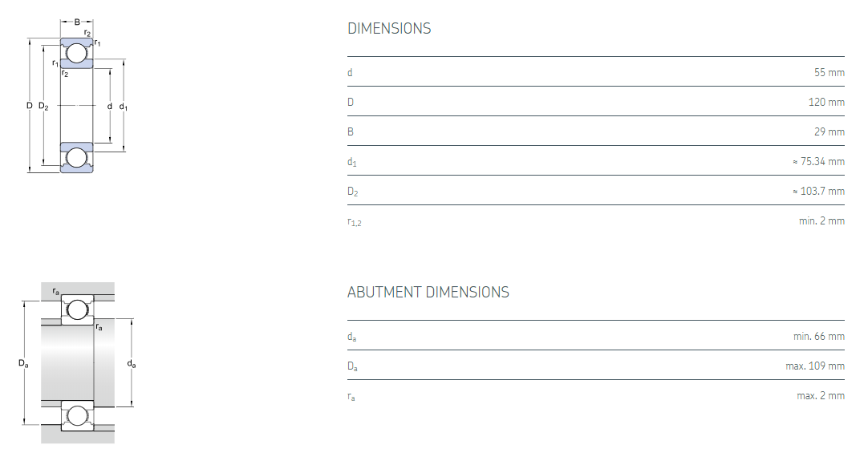Select the d1 row label in the dimensions table

351,162
